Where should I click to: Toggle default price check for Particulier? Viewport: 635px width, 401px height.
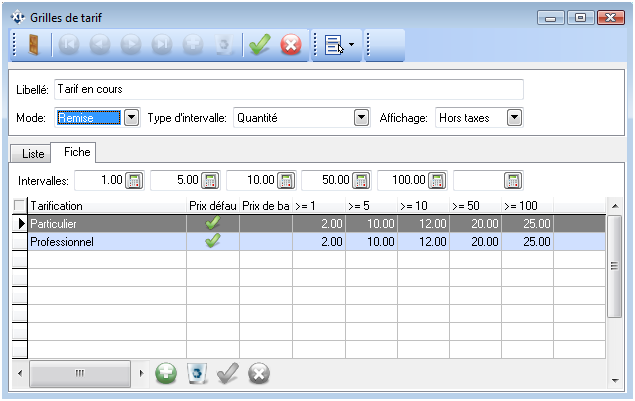point(212,223)
